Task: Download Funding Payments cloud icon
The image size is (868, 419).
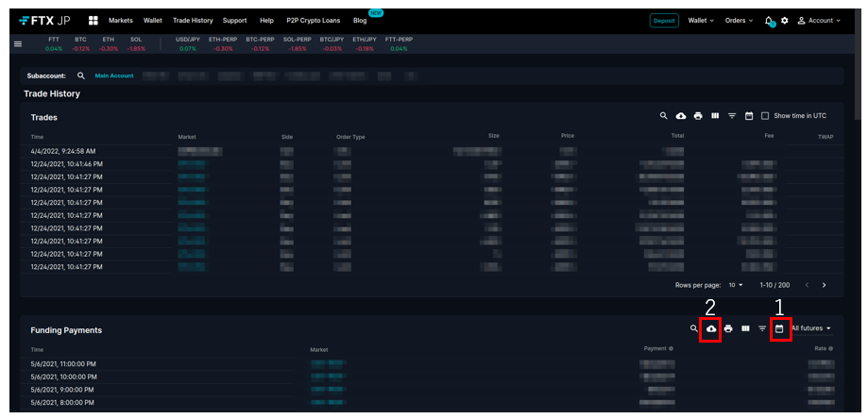Action: (x=711, y=329)
